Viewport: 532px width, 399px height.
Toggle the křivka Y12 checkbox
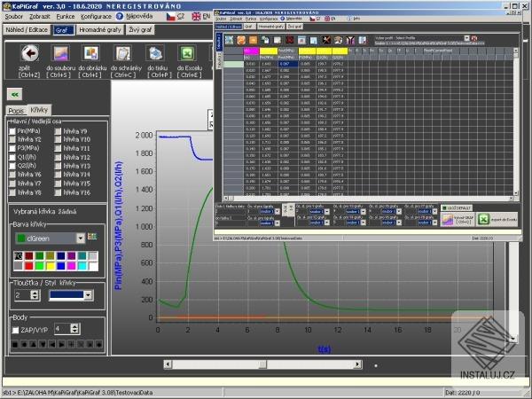(x=58, y=157)
